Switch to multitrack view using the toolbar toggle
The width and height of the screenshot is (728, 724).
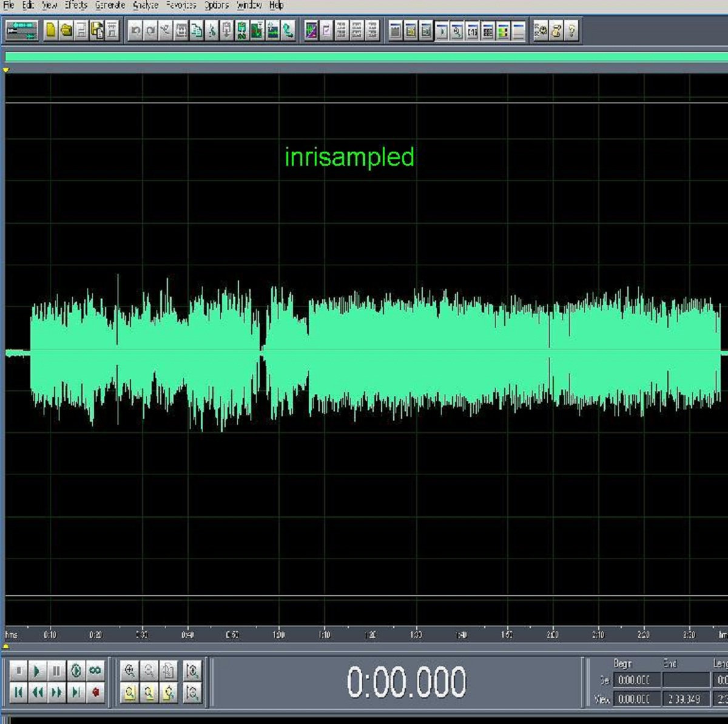click(x=22, y=30)
